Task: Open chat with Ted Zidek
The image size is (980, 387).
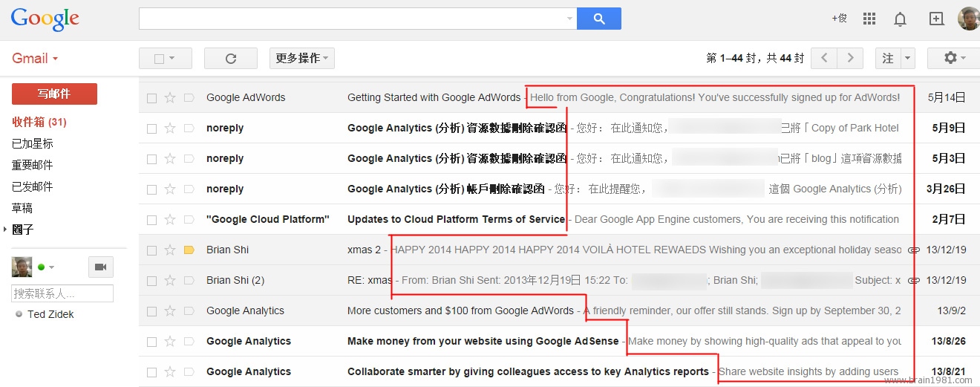Action: [x=50, y=314]
